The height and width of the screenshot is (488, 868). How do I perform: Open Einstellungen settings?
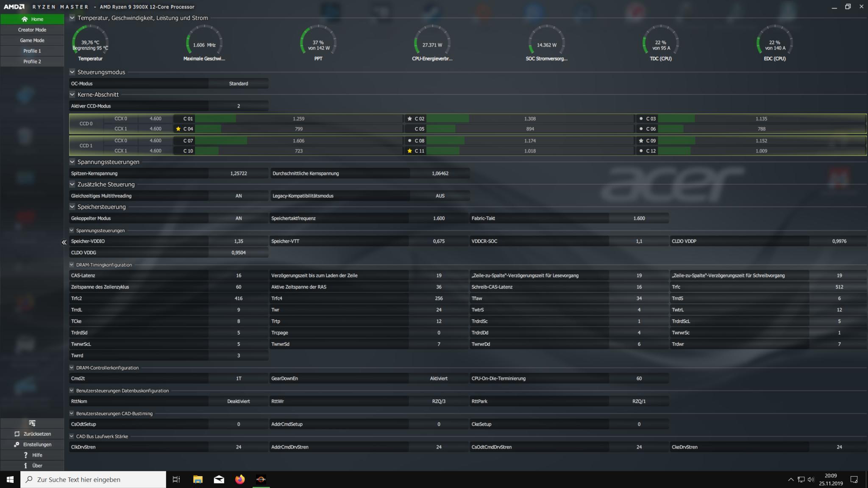coord(32,444)
